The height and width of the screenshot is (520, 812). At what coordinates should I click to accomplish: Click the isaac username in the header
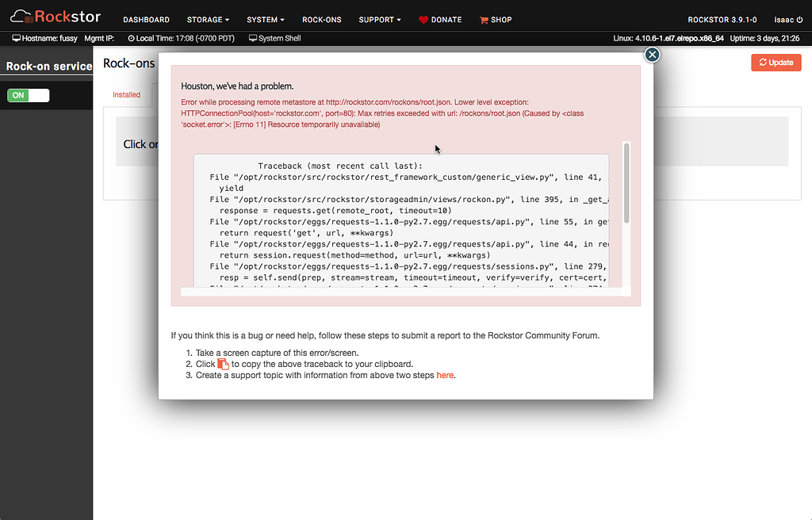[x=783, y=20]
